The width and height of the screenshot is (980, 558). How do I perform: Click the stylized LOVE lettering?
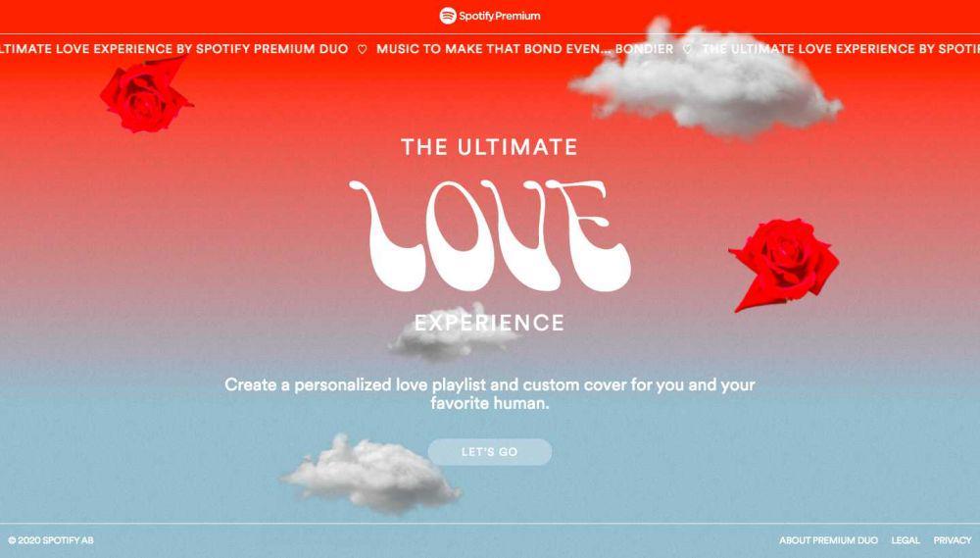click(490, 234)
